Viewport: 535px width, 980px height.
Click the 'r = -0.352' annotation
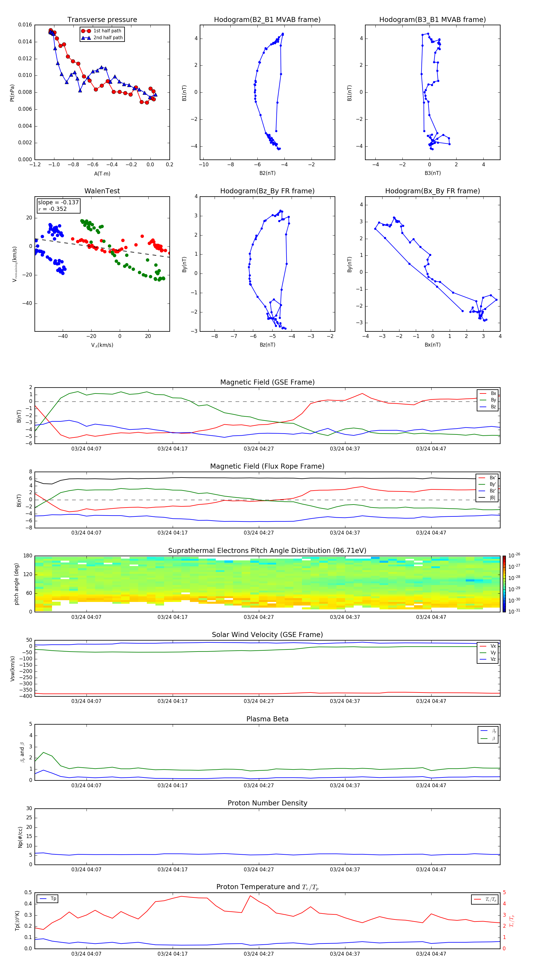click(53, 209)
